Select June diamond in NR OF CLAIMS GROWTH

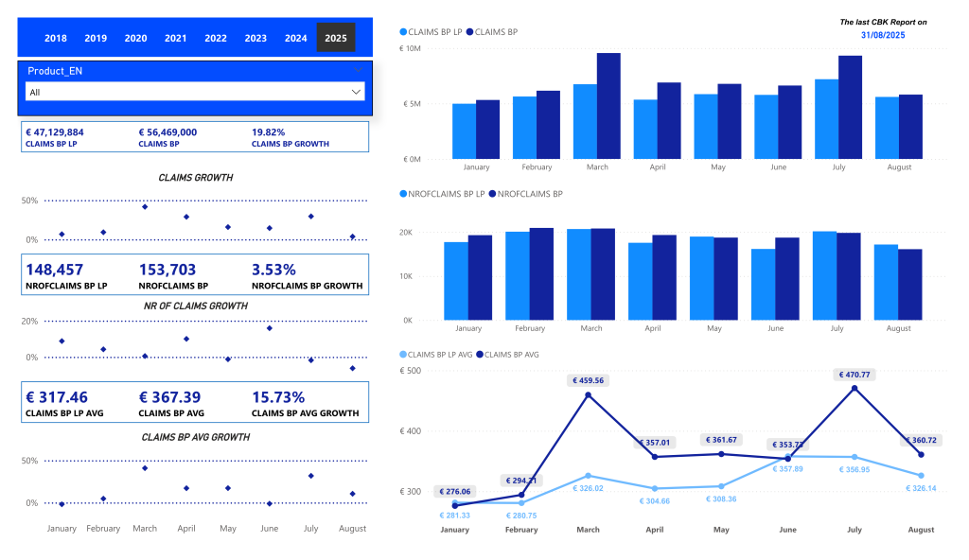coord(270,328)
